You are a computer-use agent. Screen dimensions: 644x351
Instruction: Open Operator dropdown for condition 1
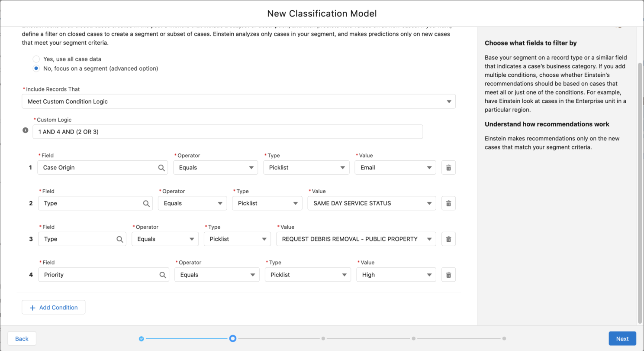(x=216, y=168)
